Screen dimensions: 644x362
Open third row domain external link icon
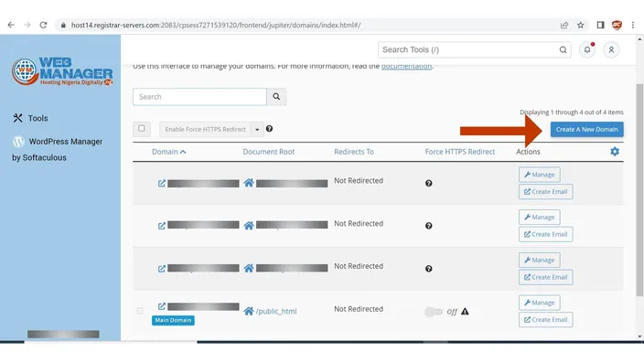tap(162, 269)
